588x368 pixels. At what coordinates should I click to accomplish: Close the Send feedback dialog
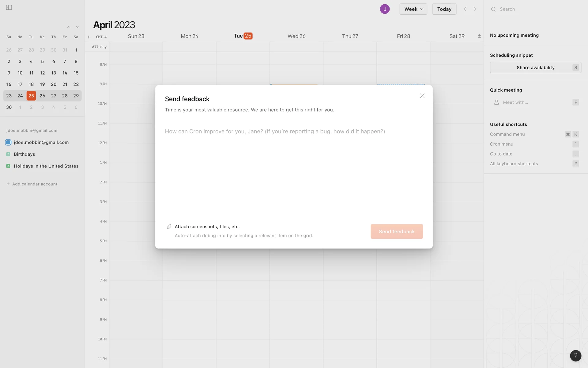pos(422,96)
